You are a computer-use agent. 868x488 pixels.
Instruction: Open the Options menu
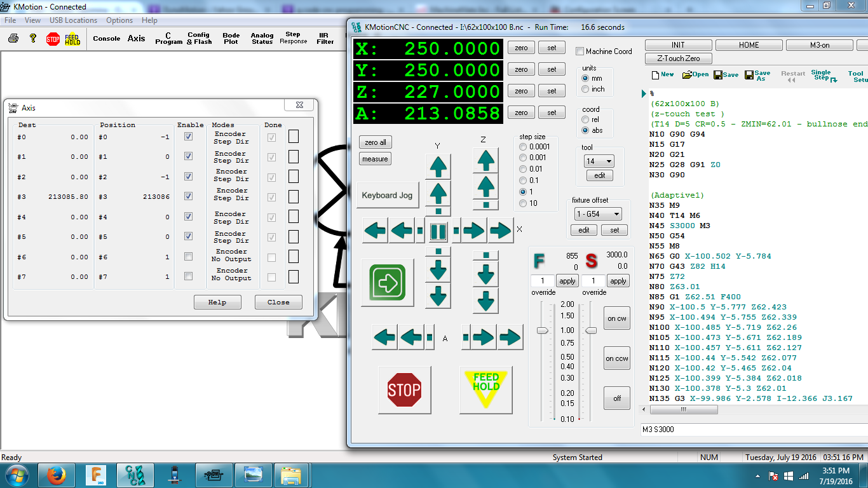click(x=119, y=20)
